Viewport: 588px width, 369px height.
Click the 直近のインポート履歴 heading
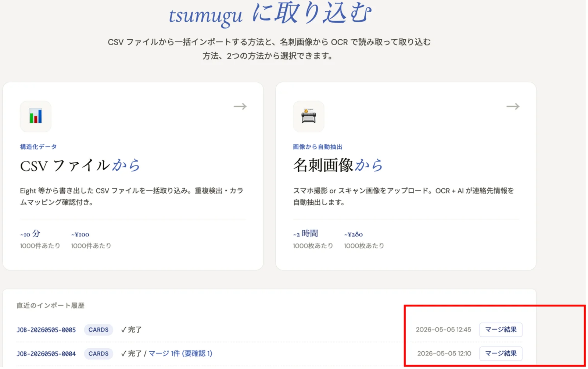coord(50,306)
